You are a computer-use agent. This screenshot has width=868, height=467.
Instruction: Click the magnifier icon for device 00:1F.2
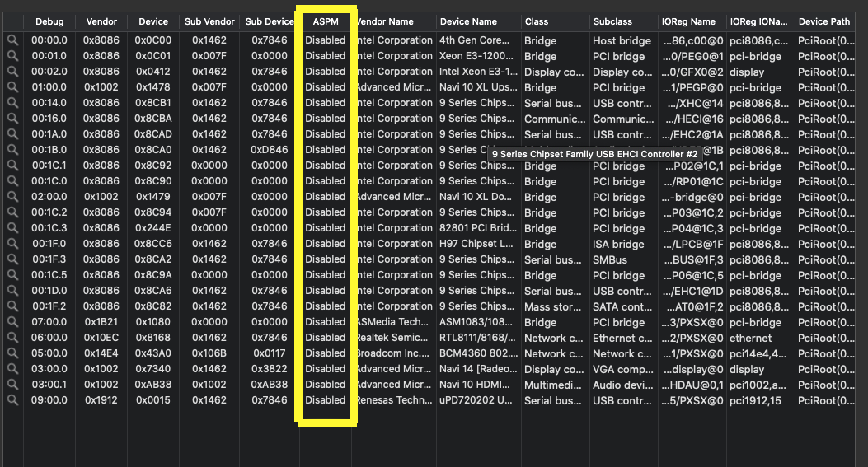click(x=12, y=306)
